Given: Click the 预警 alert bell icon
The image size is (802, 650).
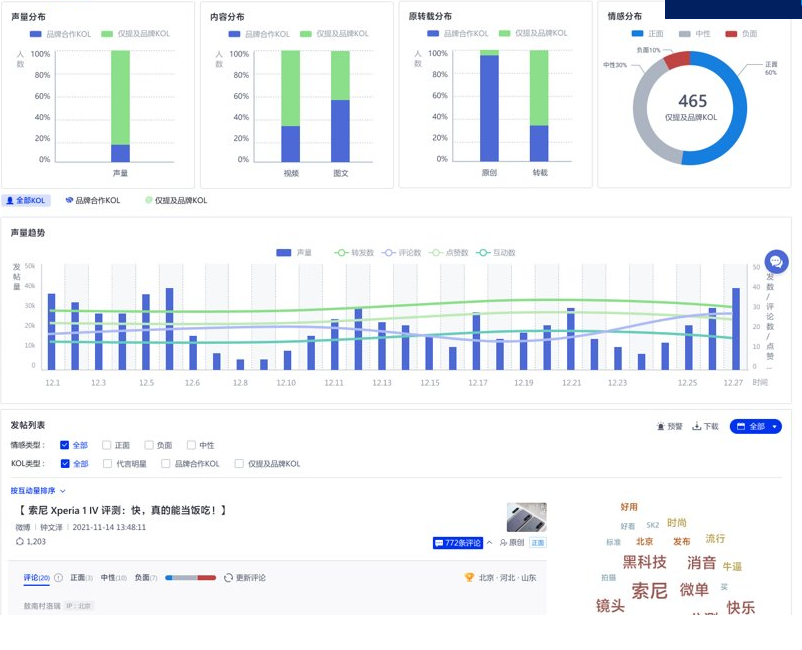Looking at the screenshot, I should pyautogui.click(x=660, y=427).
